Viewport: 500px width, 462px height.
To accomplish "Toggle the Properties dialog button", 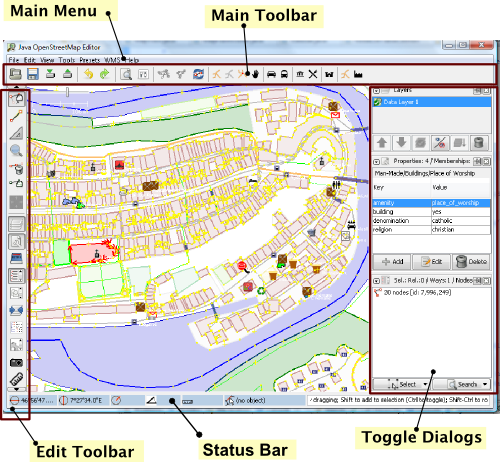I will 16,241.
